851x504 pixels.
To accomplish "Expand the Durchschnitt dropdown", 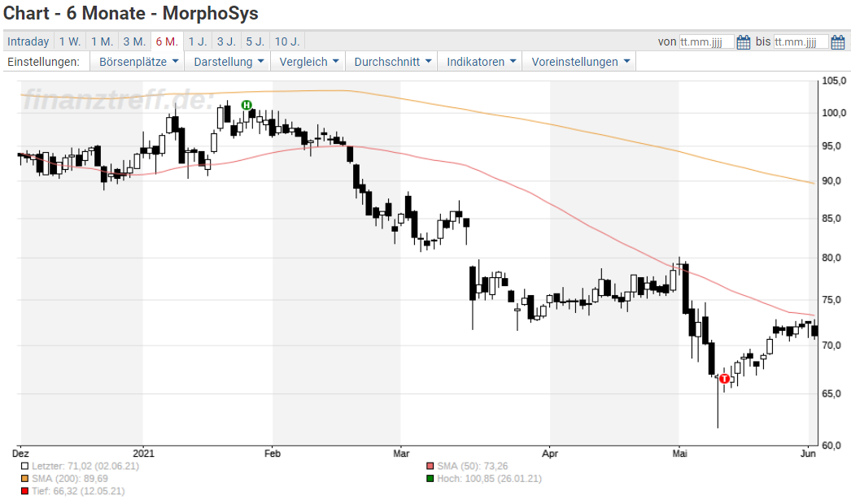I will tap(392, 62).
